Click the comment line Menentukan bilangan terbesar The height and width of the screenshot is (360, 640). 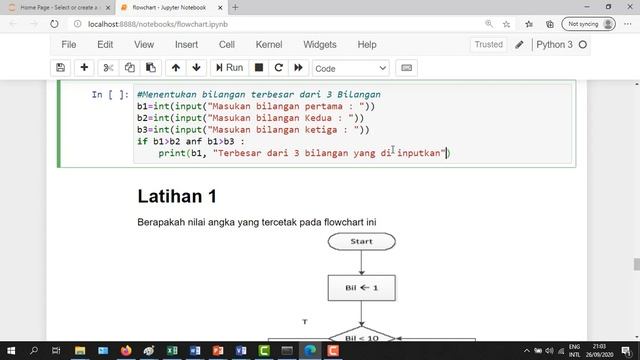tap(259, 94)
